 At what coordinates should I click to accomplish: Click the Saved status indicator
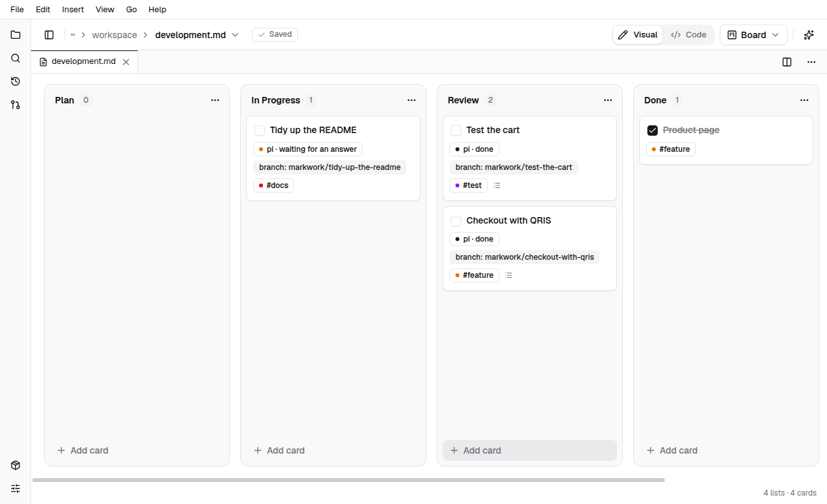coord(275,34)
